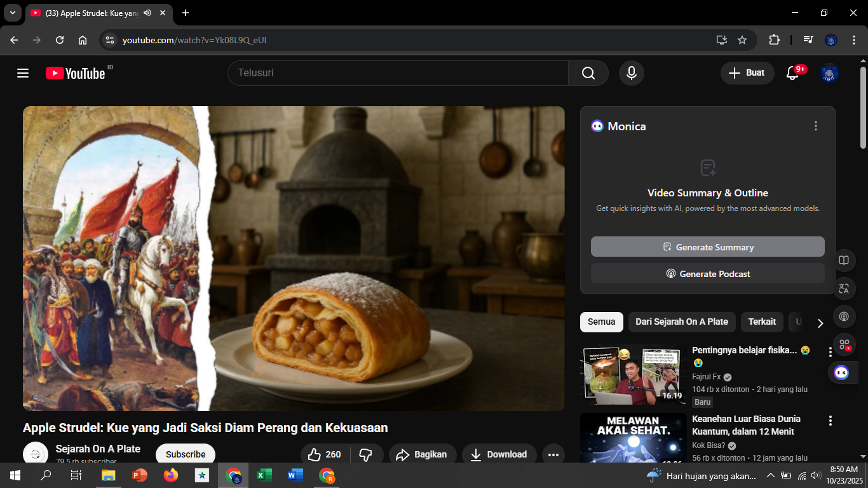Click the Fajrul Fx channel name
The height and width of the screenshot is (488, 868).
point(707,377)
